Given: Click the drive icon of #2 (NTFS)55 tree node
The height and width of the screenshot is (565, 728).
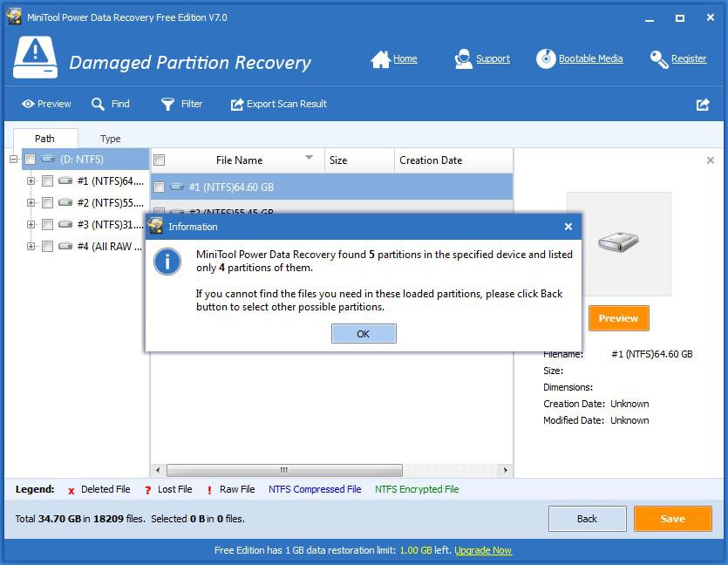Looking at the screenshot, I should coord(65,202).
